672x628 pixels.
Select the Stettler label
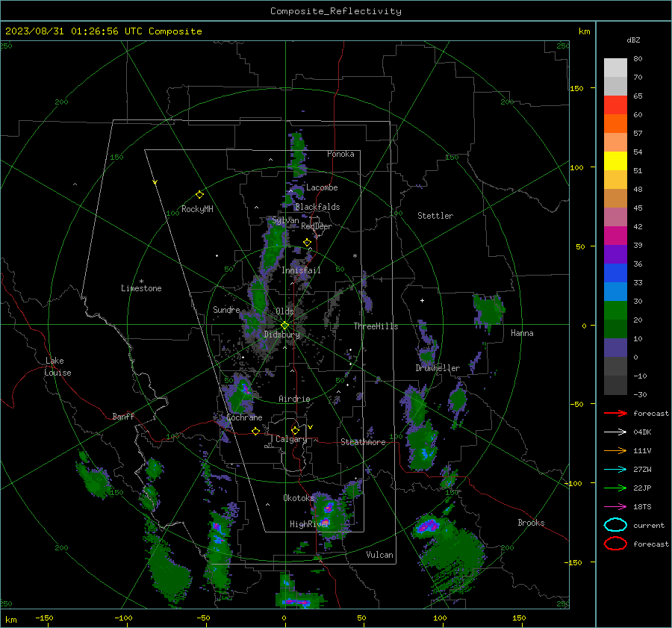point(435,216)
